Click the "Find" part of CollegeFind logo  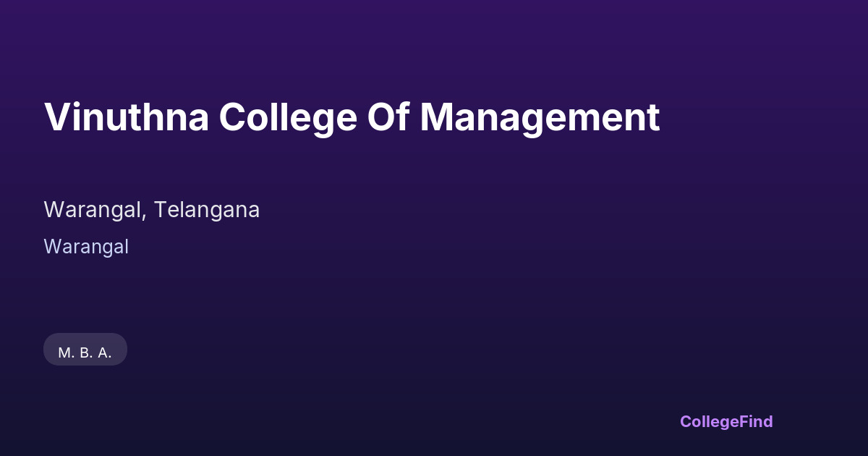757,421
